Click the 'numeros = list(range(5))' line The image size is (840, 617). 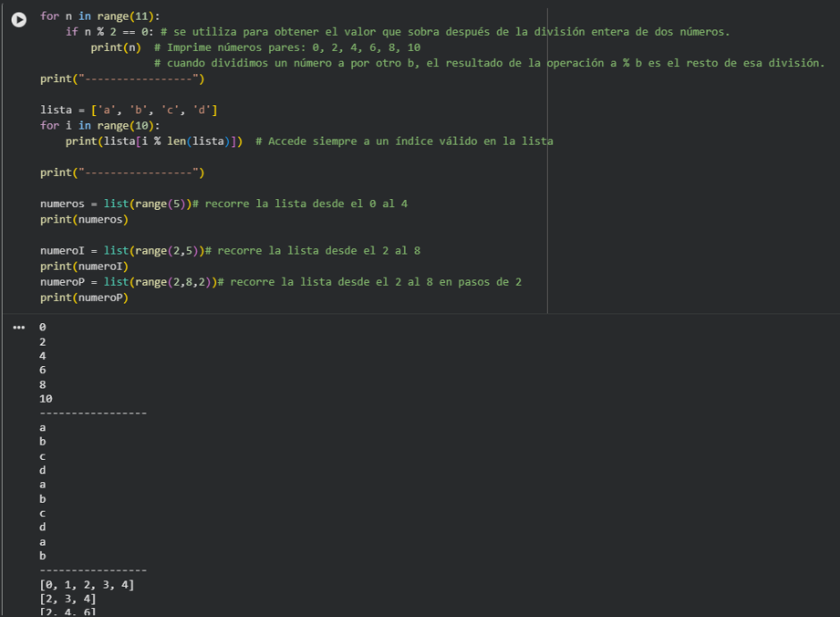click(116, 204)
